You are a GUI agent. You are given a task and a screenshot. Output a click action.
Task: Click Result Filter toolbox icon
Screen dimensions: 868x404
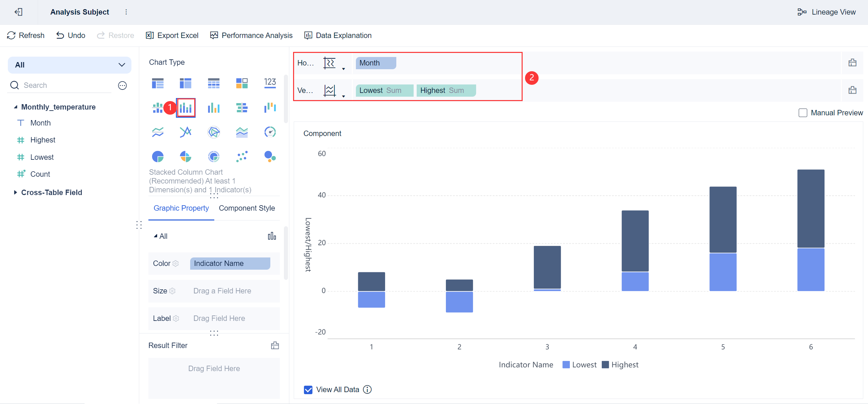(x=275, y=345)
